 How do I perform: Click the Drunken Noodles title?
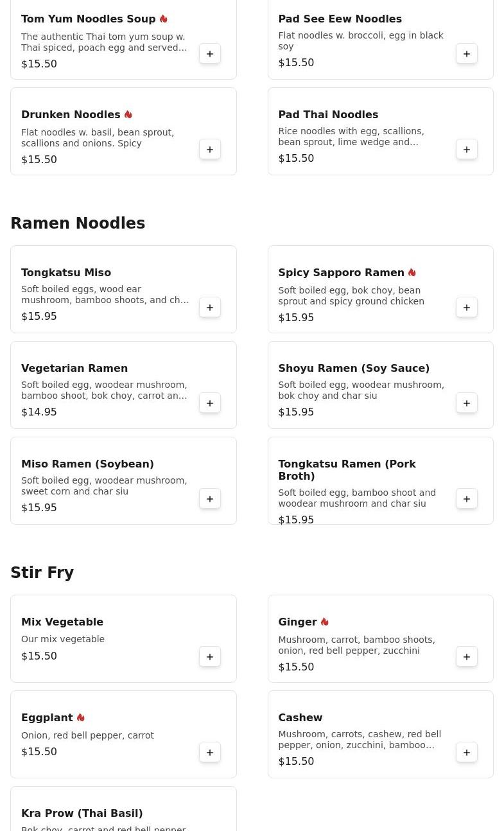[71, 114]
